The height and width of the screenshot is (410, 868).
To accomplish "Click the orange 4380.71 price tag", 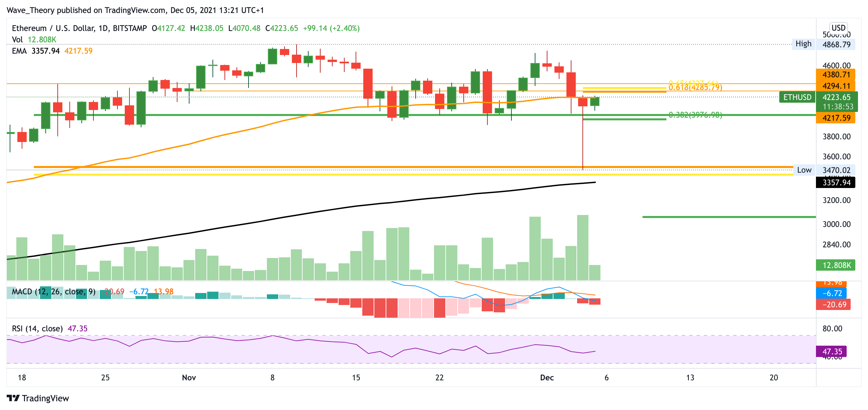I will click(x=836, y=74).
